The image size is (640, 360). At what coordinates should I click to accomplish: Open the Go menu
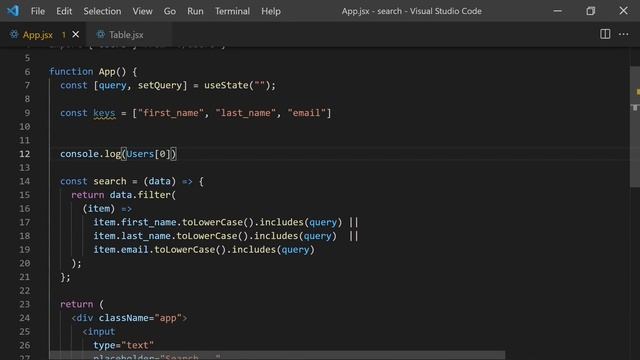(170, 11)
